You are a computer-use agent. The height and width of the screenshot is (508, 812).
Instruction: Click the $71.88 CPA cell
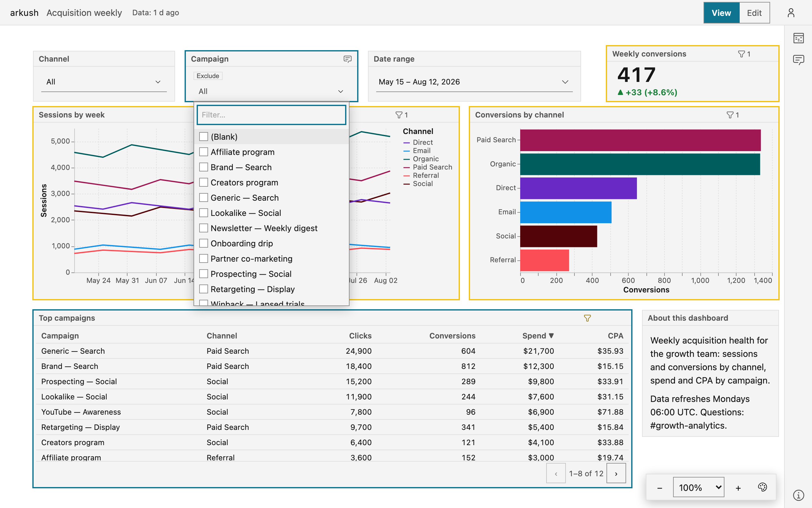pyautogui.click(x=610, y=412)
